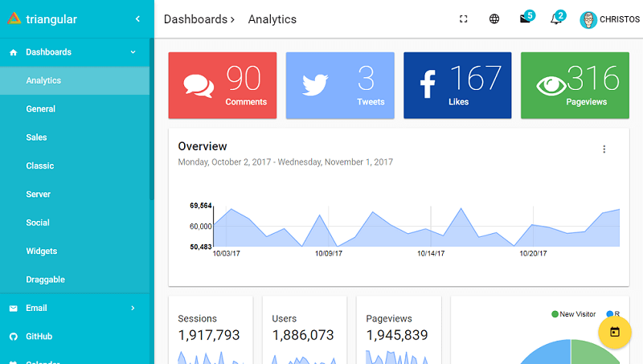The height and width of the screenshot is (364, 643).
Task: Click the Overview heading
Action: (203, 146)
